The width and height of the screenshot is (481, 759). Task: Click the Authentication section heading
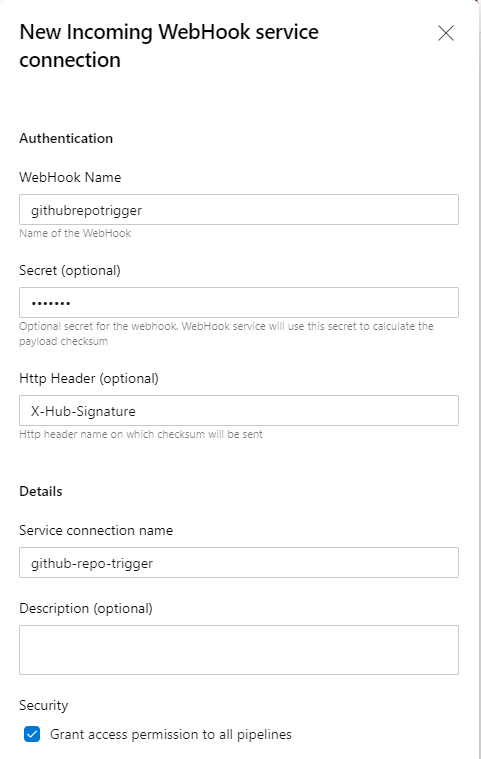66,138
